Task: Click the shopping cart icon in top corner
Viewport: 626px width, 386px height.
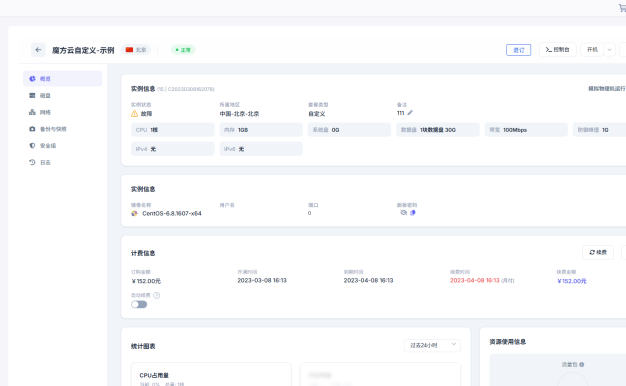Action: [622, 8]
